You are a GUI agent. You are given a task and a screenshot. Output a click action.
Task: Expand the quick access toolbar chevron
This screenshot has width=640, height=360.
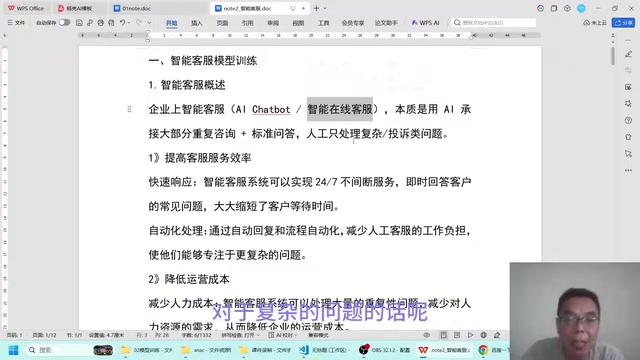point(149,23)
